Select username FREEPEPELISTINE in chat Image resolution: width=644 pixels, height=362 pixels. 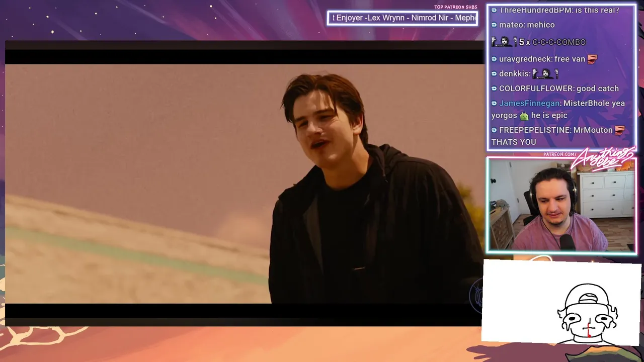pos(535,130)
